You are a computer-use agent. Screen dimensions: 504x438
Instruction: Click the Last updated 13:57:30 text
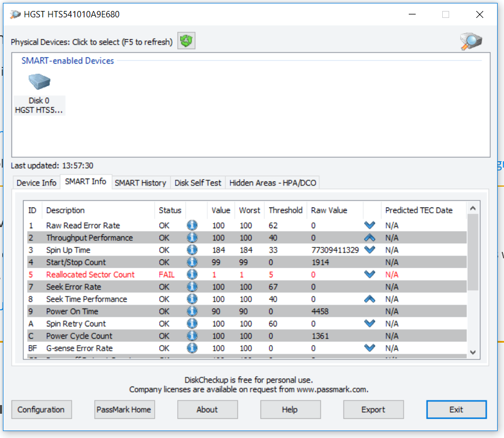pos(52,165)
